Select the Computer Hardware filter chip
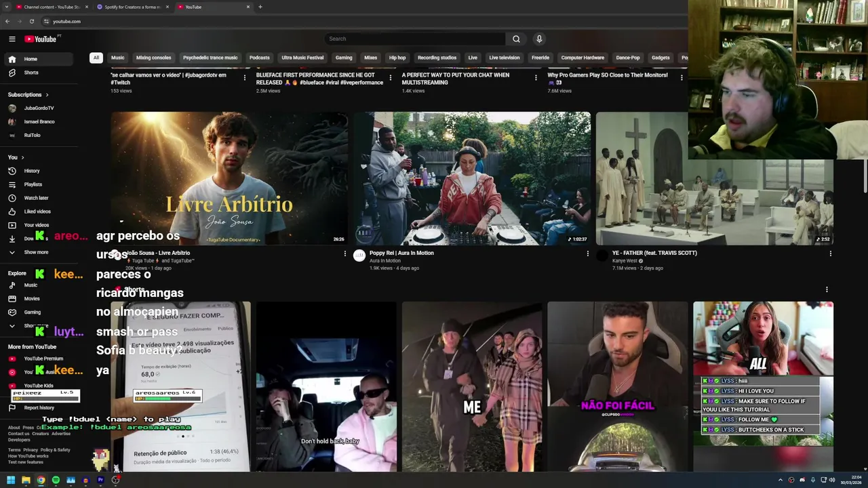Viewport: 868px width, 488px height. (x=583, y=58)
